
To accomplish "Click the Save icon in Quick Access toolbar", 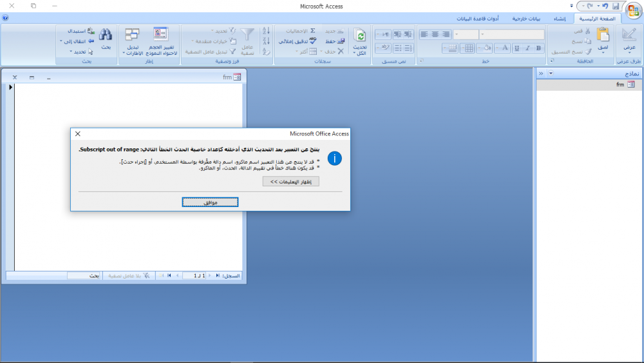I will coord(615,6).
